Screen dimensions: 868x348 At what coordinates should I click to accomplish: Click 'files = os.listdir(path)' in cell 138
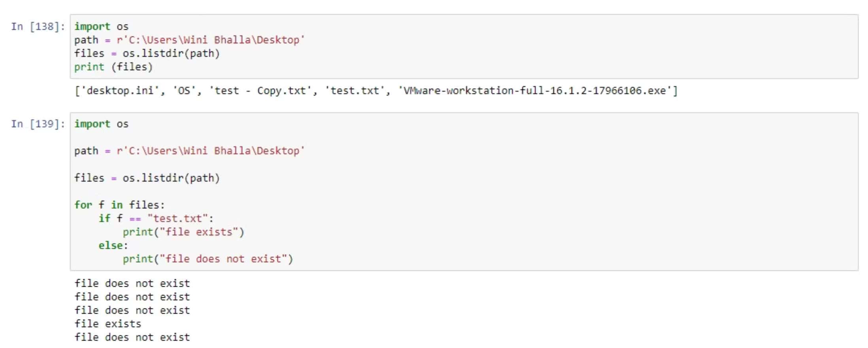pos(147,53)
